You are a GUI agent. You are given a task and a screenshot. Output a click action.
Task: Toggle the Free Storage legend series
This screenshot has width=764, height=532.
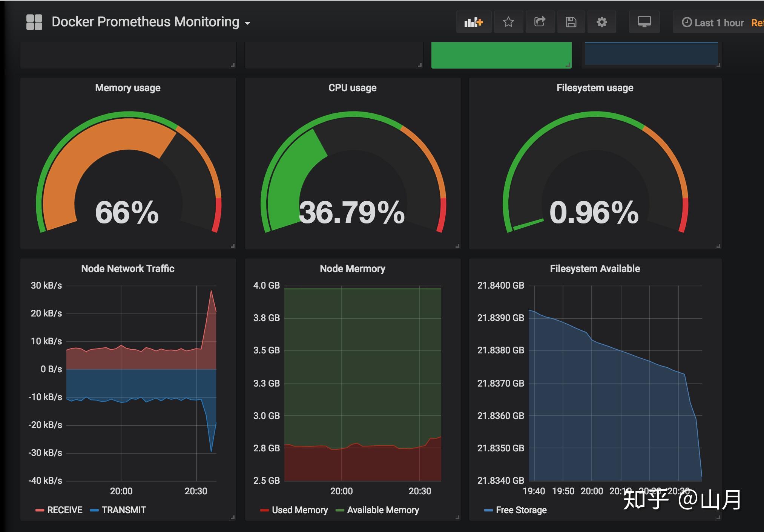[x=521, y=510]
